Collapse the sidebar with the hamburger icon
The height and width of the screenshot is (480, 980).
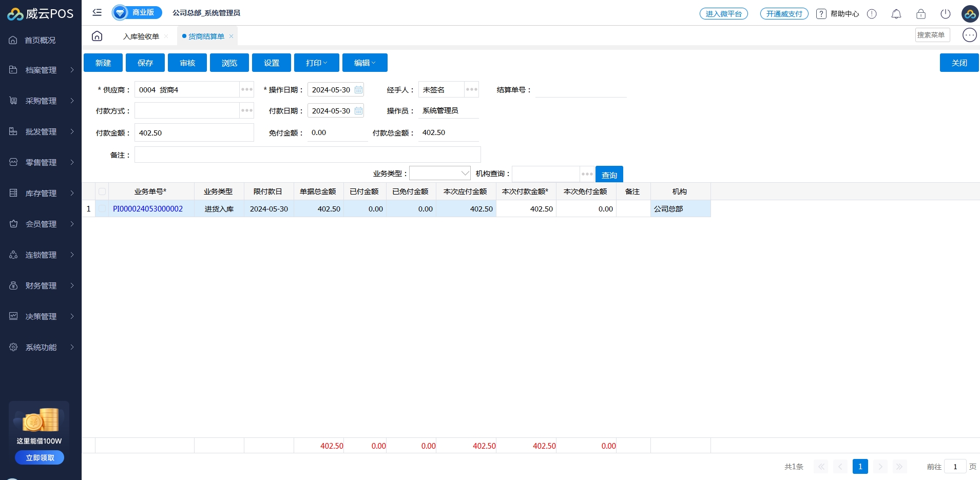point(97,12)
